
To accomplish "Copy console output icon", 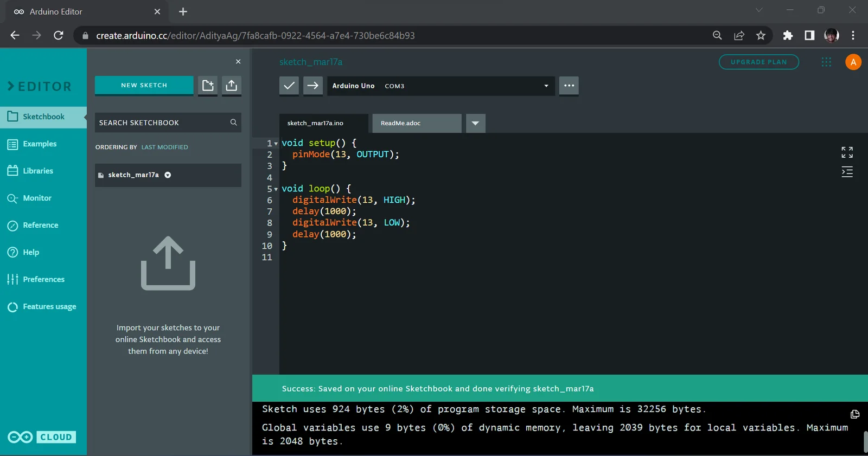I will coord(855,414).
